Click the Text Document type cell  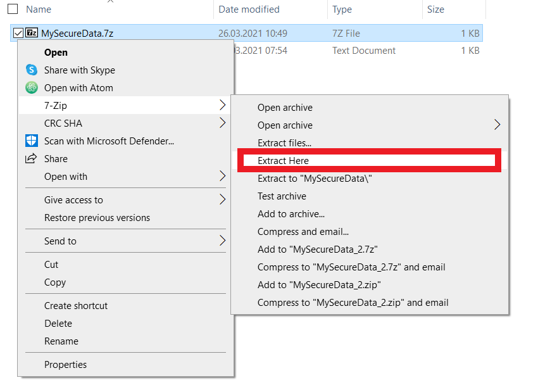click(364, 51)
